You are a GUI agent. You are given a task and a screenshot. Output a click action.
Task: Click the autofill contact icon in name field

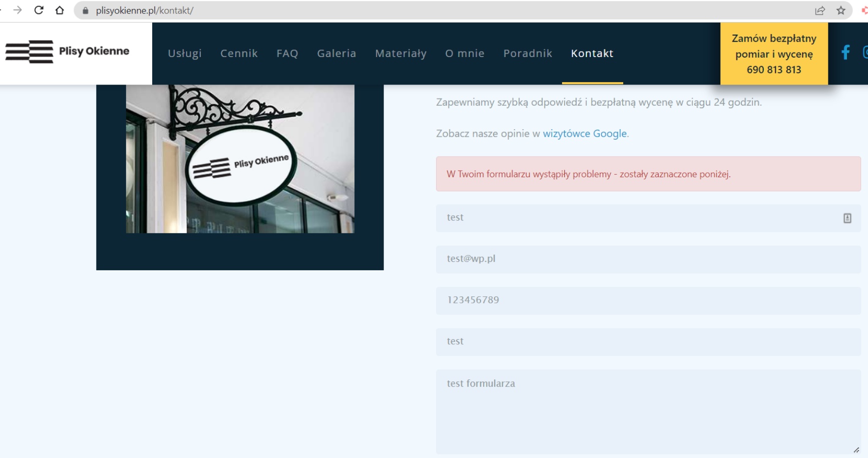tap(847, 218)
